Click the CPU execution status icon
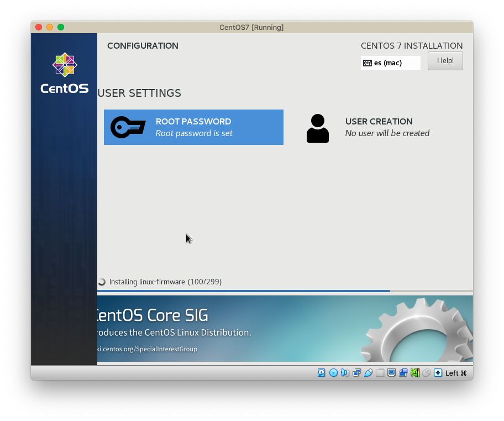Viewport: 504px width, 421px height. 414,373
